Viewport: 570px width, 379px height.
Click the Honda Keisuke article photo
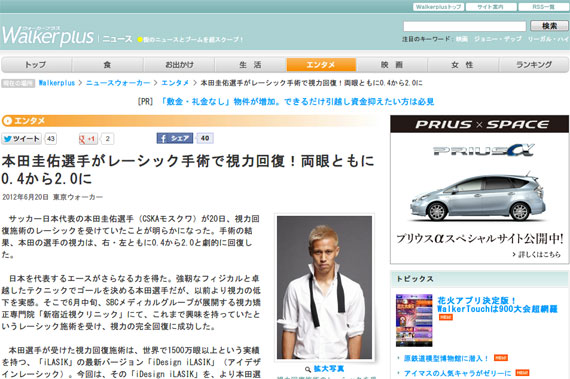pos(324,287)
